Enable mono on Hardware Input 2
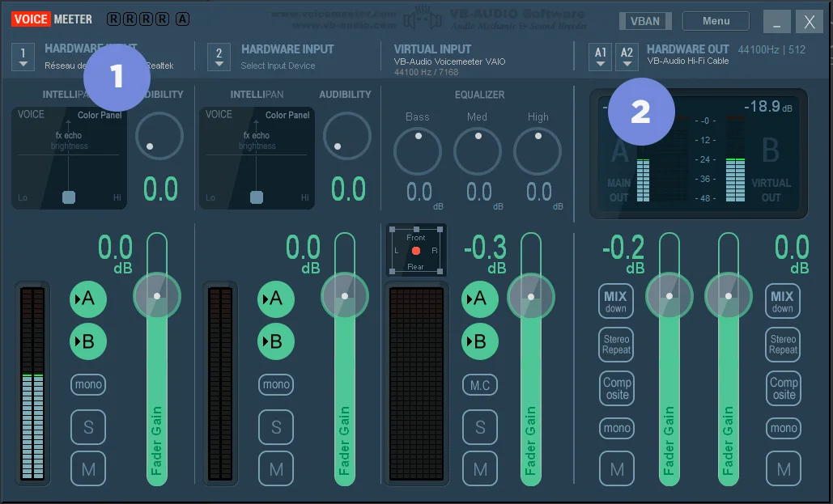Image resolution: width=833 pixels, height=504 pixels. coord(276,384)
